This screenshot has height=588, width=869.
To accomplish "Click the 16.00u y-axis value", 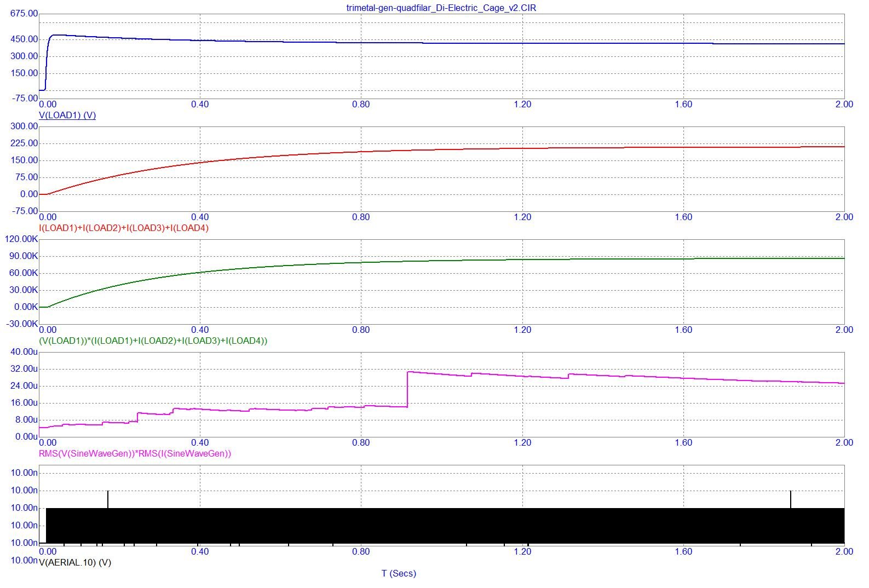I will (24, 403).
